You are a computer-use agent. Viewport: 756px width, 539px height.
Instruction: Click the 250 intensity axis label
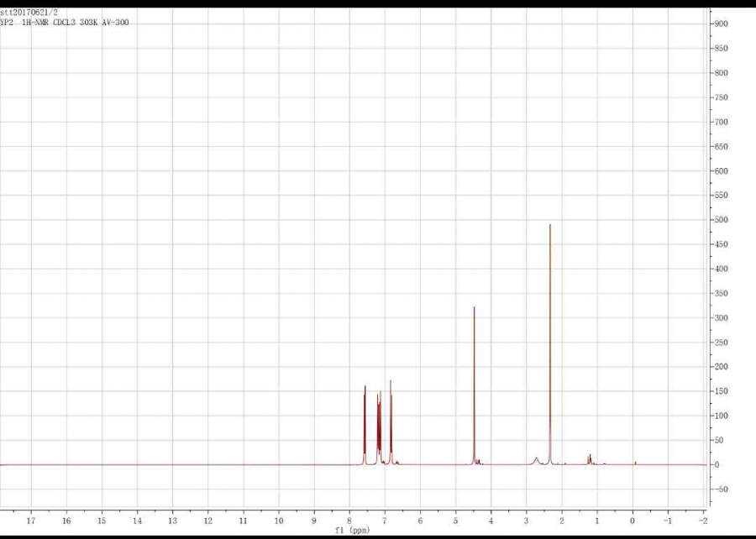click(x=722, y=343)
